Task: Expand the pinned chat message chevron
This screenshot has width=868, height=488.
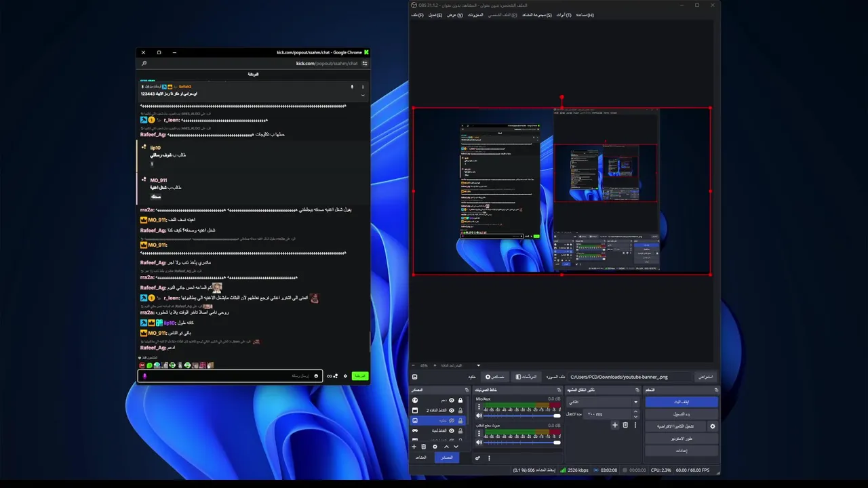Action: [x=363, y=95]
